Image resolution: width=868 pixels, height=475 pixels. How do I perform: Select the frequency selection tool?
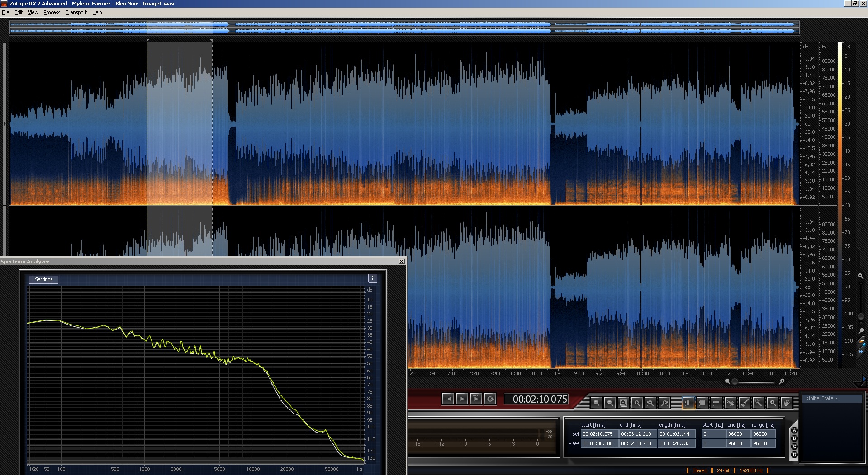(x=716, y=402)
